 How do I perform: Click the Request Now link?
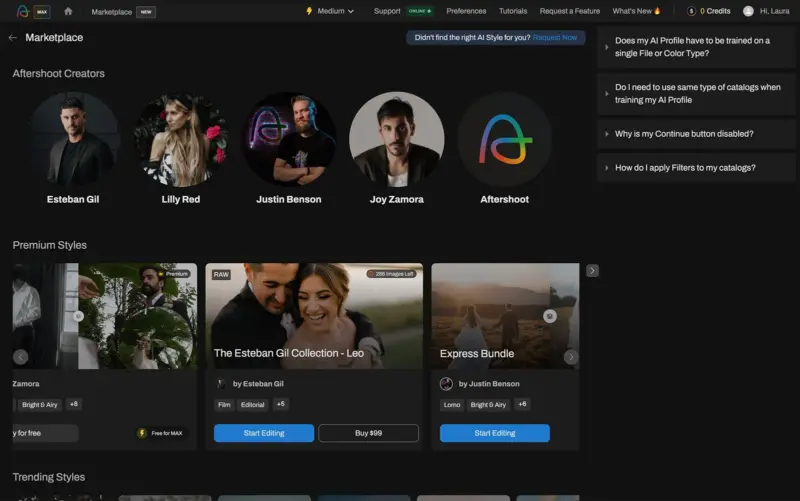coord(555,37)
